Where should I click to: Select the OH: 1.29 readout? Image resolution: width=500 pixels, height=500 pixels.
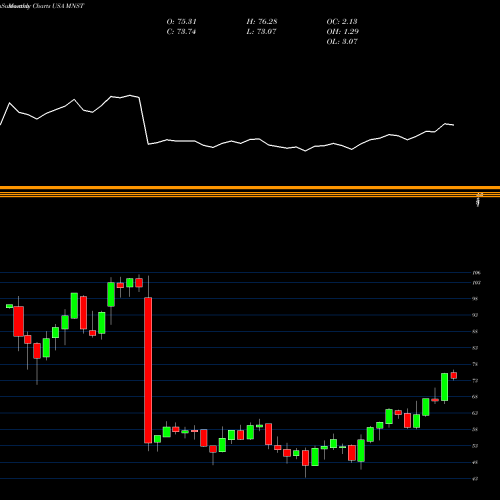click(x=342, y=32)
